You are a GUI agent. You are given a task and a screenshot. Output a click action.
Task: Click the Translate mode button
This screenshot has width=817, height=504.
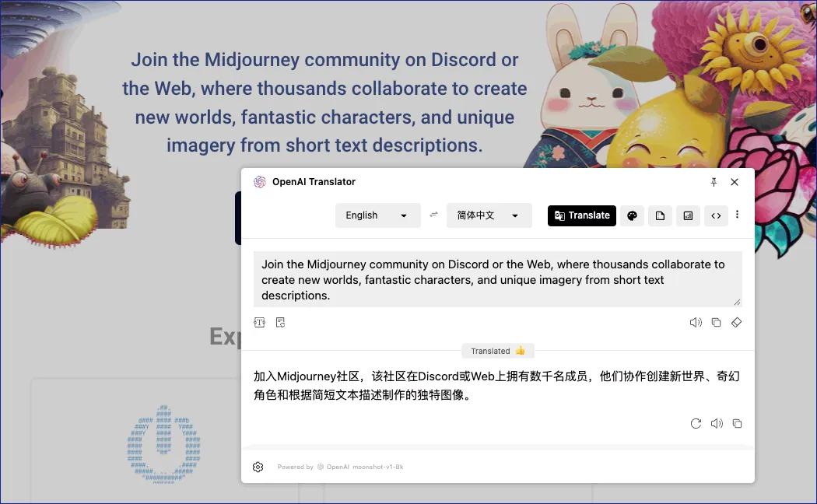582,215
